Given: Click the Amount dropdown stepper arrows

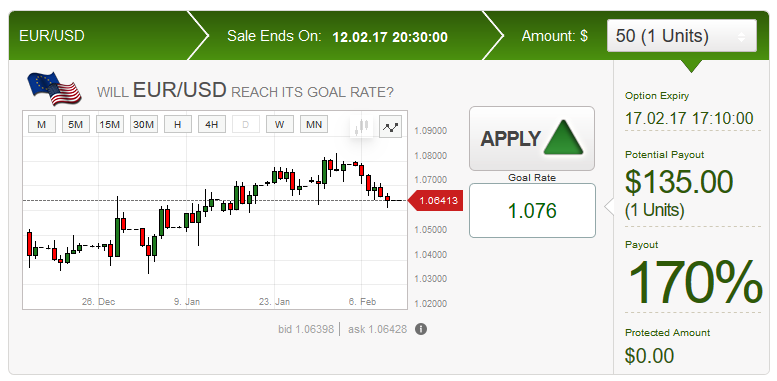Looking at the screenshot, I should 741,37.
